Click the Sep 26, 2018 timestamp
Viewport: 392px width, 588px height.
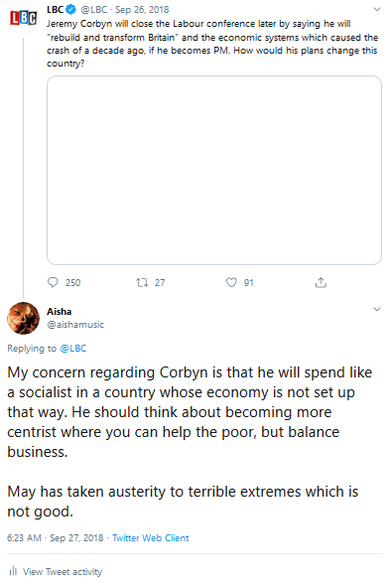(x=142, y=9)
